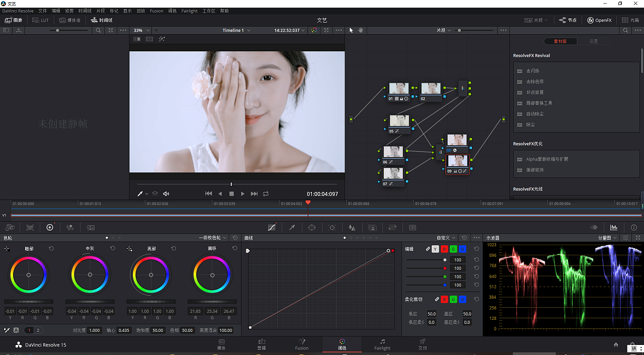Select the hand pan tool in node editor
This screenshot has width=644, height=355.
point(361,30)
